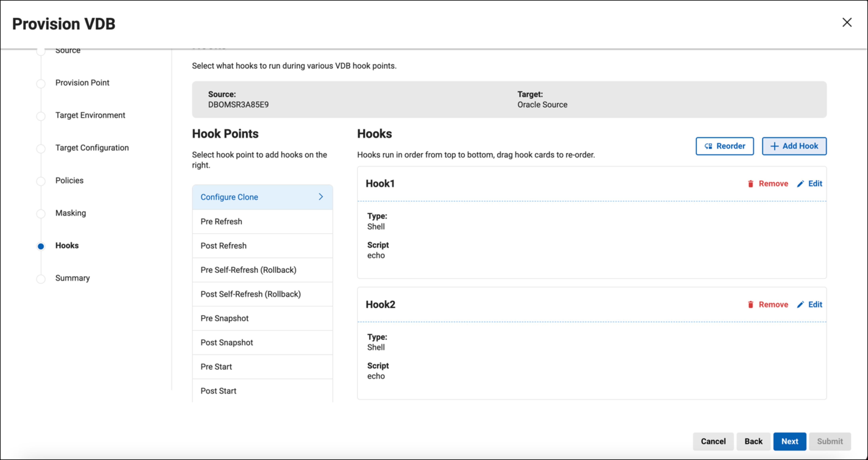Select the Hooks step indicator circle
The width and height of the screenshot is (868, 460).
tap(41, 246)
